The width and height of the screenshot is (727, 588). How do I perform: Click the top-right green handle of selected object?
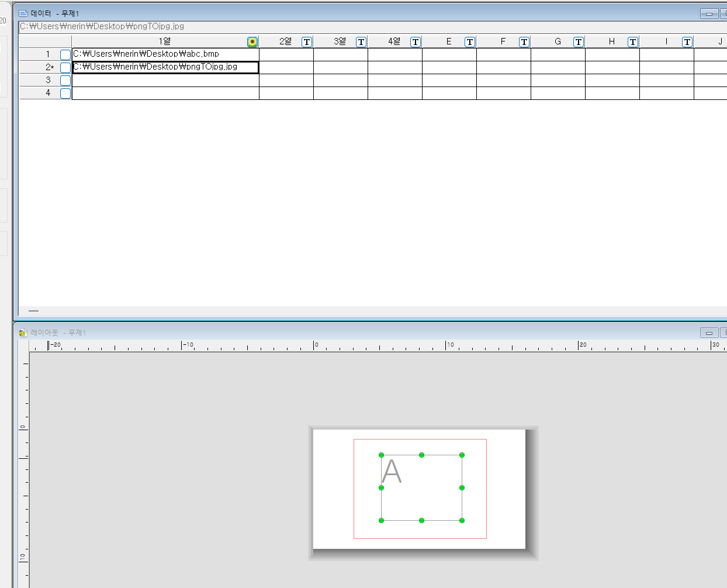[462, 455]
